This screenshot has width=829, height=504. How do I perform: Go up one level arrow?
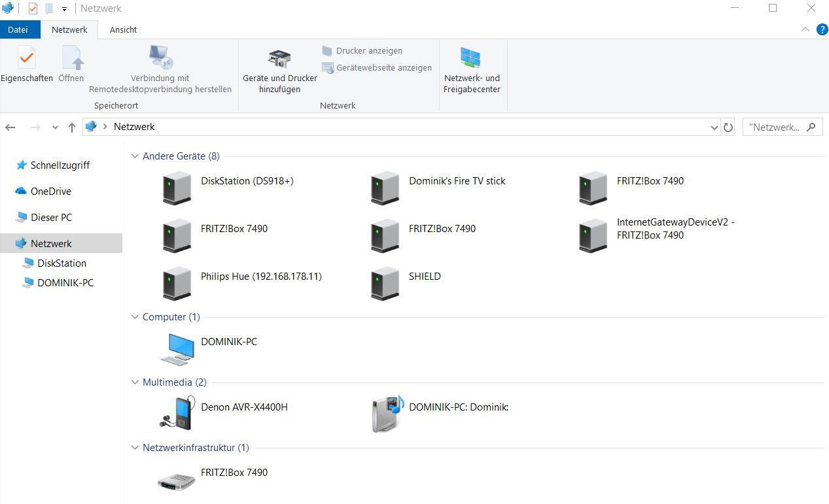pos(72,127)
